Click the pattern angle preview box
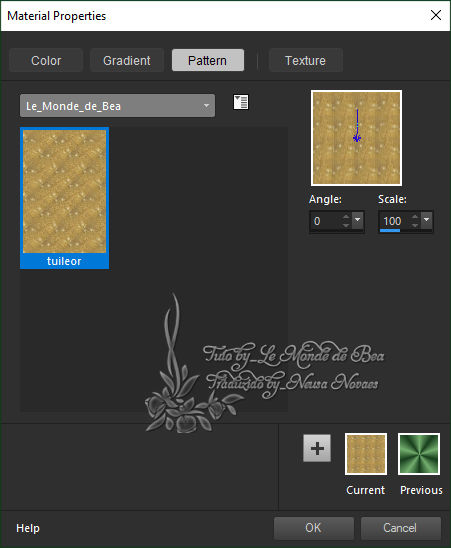Viewport: 451px width, 548px height. click(x=356, y=138)
